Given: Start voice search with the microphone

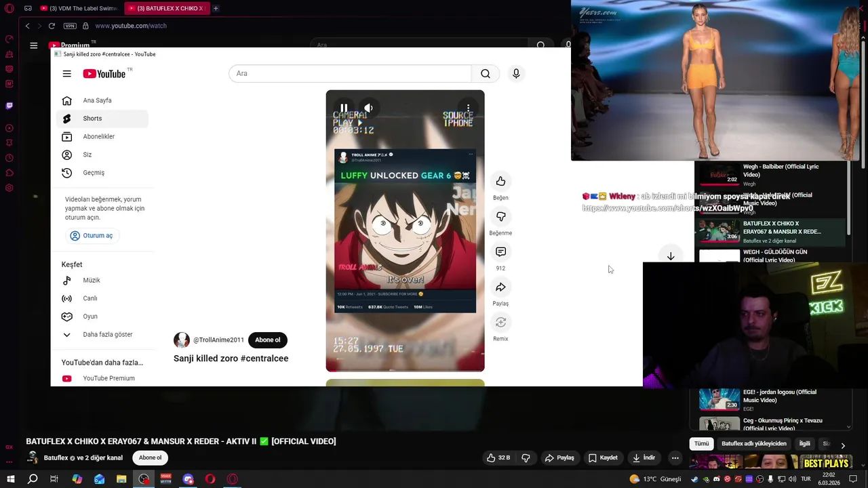Looking at the screenshot, I should (516, 73).
